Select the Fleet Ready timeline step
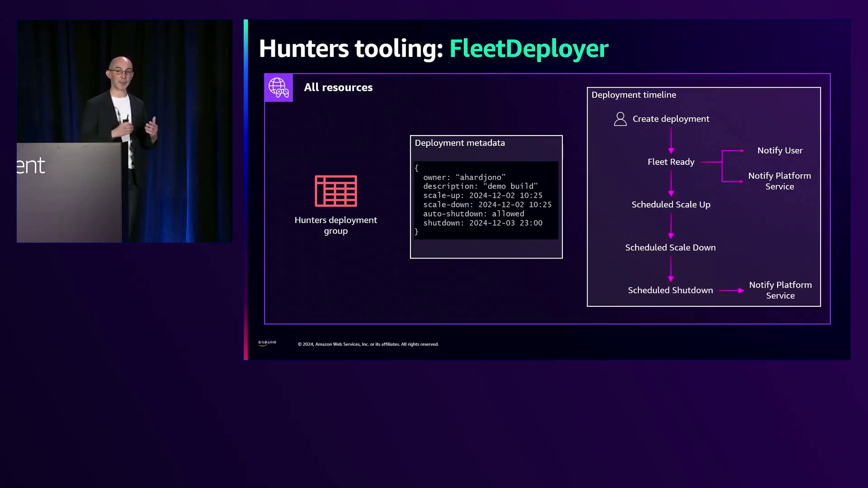 [x=671, y=162]
